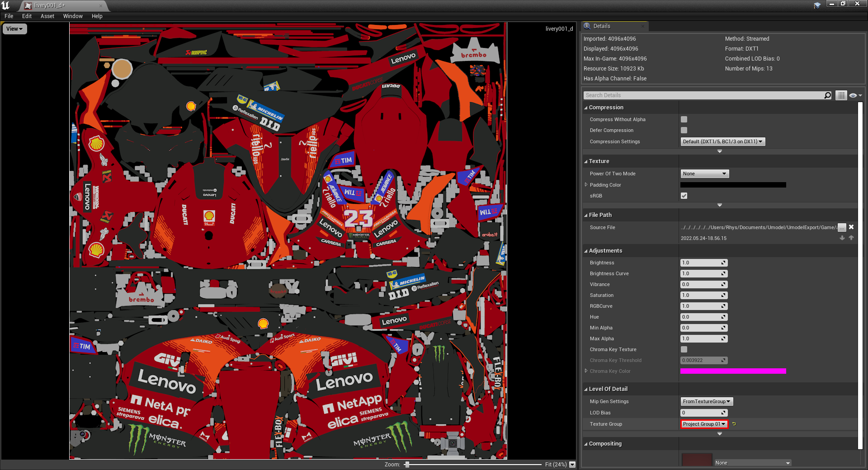
Task: Collapse the Adjustments section
Action: coord(586,251)
